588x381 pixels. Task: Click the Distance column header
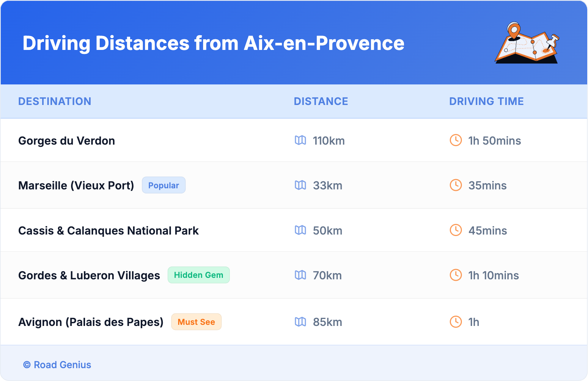[x=321, y=101]
